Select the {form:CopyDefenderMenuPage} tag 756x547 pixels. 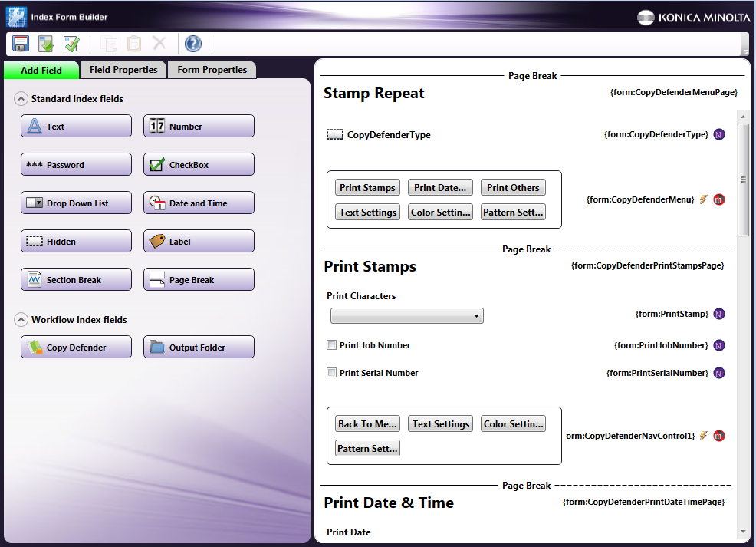[x=674, y=92]
